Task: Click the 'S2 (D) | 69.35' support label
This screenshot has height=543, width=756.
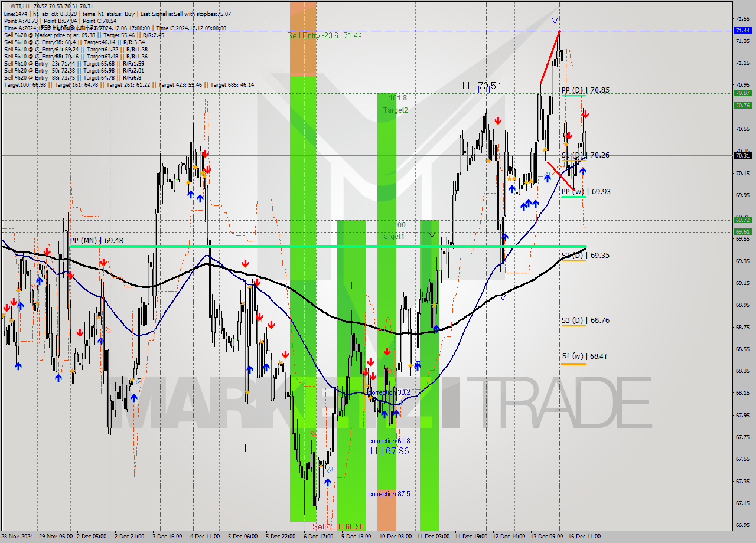Action: coord(585,255)
